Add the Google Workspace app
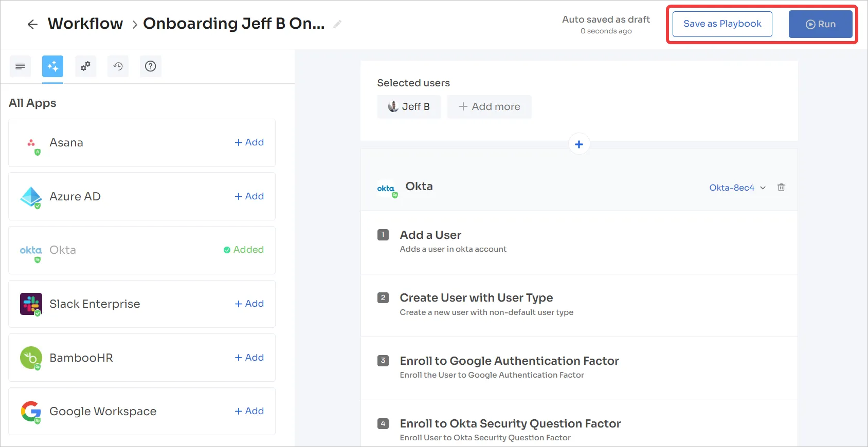This screenshot has width=868, height=447. 249,411
